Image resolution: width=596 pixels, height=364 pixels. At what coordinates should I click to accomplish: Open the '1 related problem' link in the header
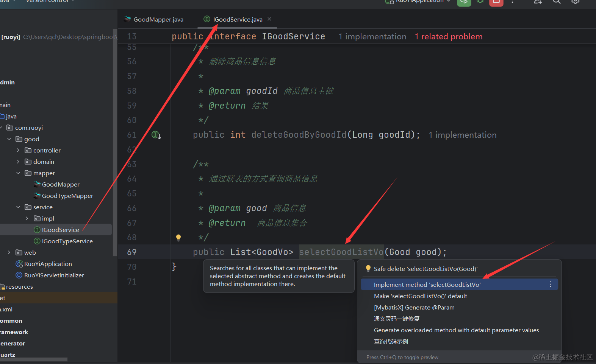449,36
